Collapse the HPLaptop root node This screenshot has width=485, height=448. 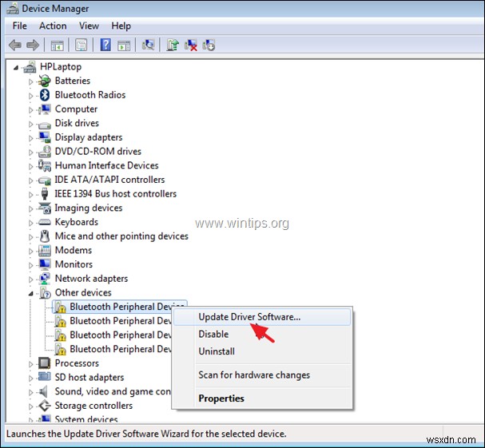[16, 67]
